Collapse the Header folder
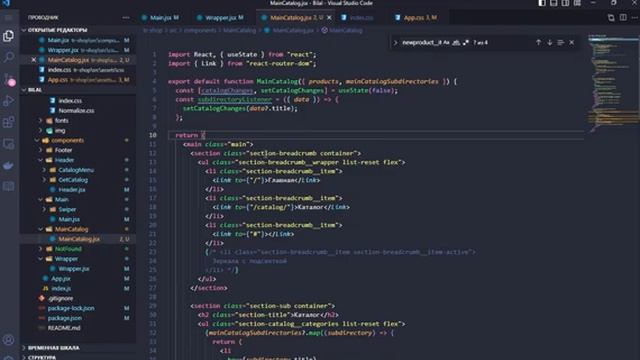 coord(40,160)
